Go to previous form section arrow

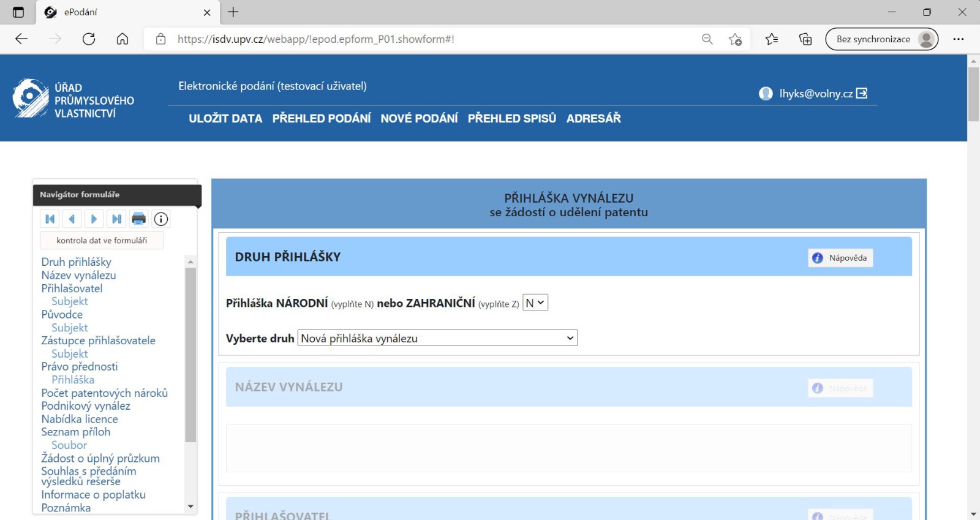(72, 219)
